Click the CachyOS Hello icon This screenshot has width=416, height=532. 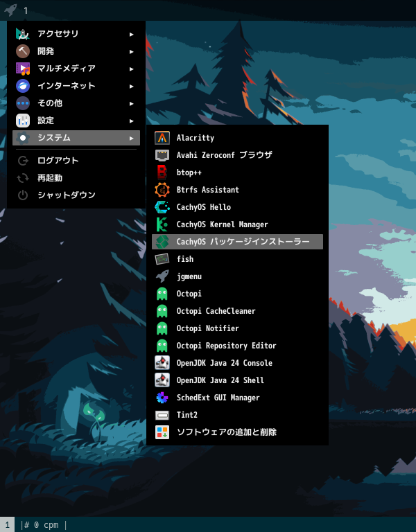(x=162, y=207)
